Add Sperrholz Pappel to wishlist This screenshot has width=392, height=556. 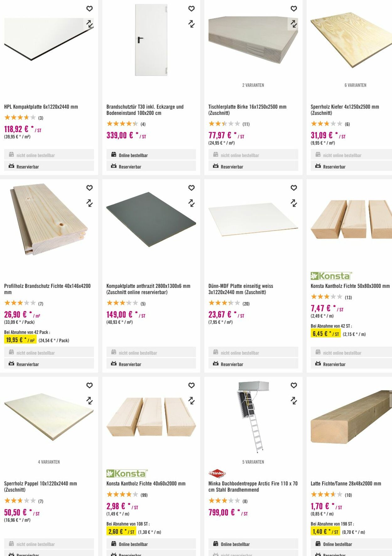[x=89, y=385]
